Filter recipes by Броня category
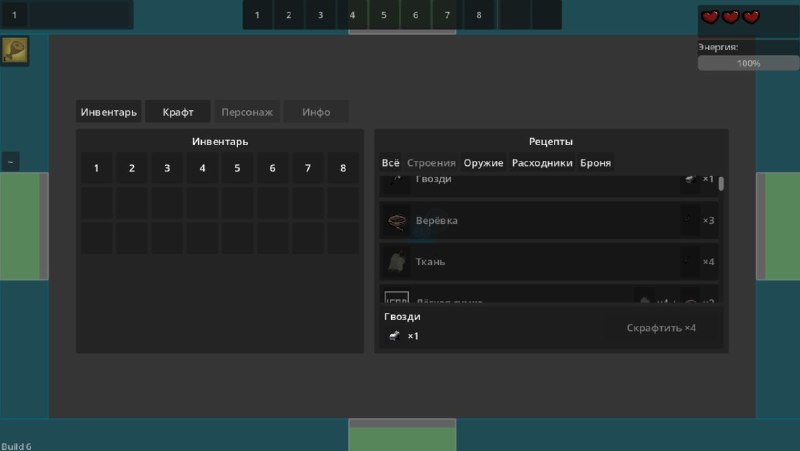The height and width of the screenshot is (451, 800). click(595, 163)
